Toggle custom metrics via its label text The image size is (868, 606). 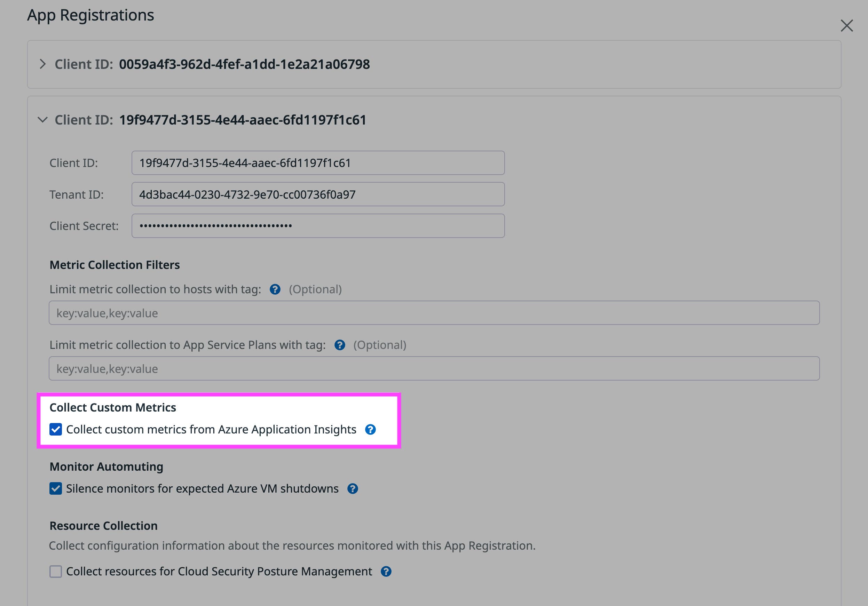click(211, 430)
